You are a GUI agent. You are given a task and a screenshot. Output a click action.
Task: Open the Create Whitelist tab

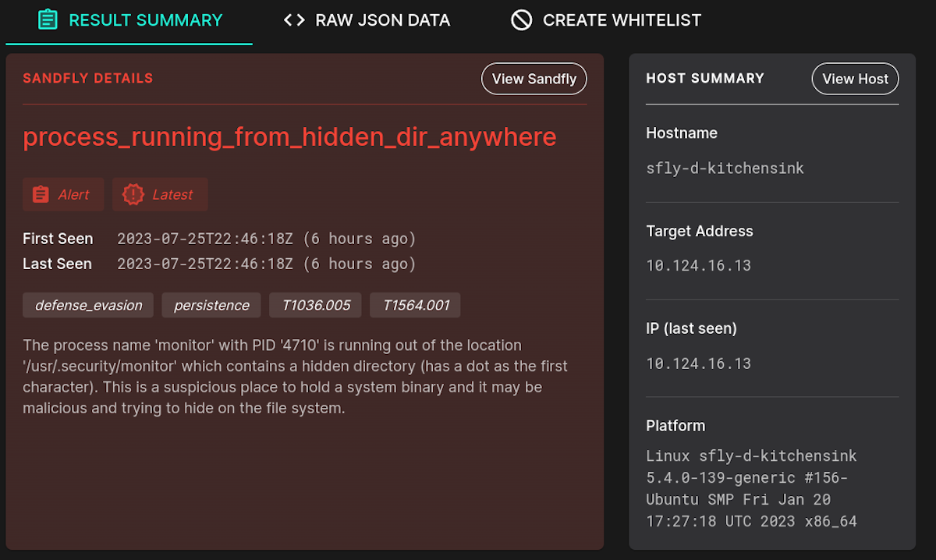pos(604,19)
